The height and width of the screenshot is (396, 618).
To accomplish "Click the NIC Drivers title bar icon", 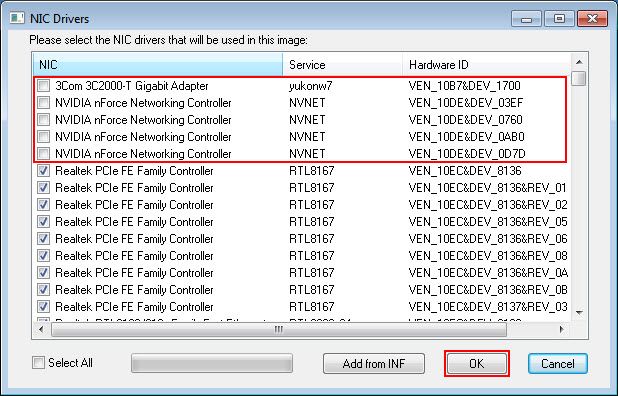I will point(17,18).
